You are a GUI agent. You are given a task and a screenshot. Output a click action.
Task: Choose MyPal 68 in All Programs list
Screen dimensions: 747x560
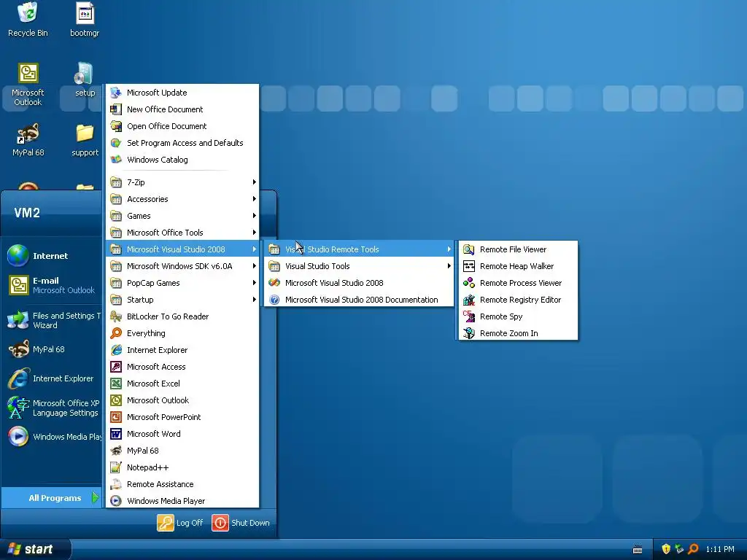coord(182,451)
